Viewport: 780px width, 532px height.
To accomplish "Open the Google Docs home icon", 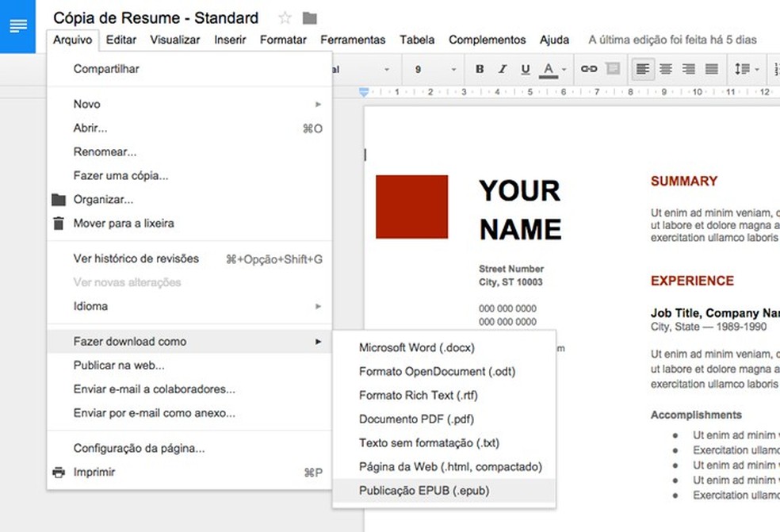I will 17,26.
